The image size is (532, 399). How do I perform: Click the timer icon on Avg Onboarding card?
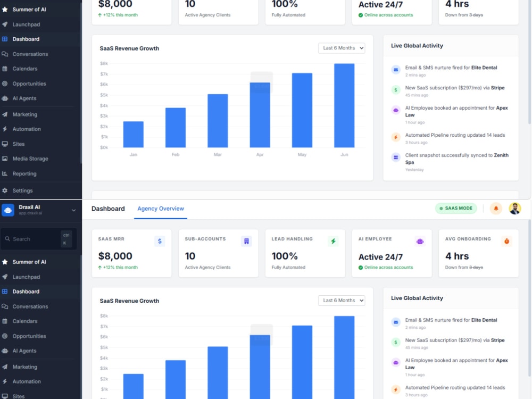(x=506, y=241)
